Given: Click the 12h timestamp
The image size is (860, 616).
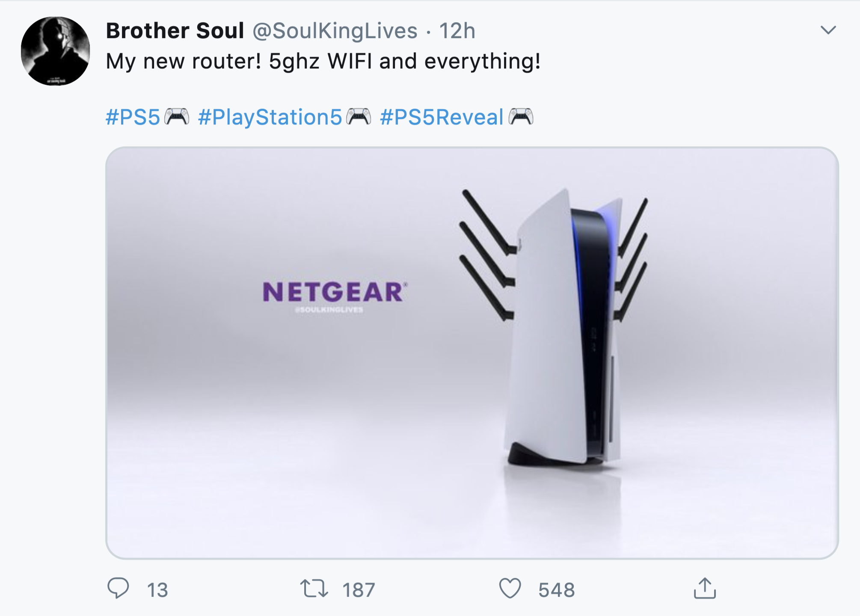Looking at the screenshot, I should pos(457,31).
